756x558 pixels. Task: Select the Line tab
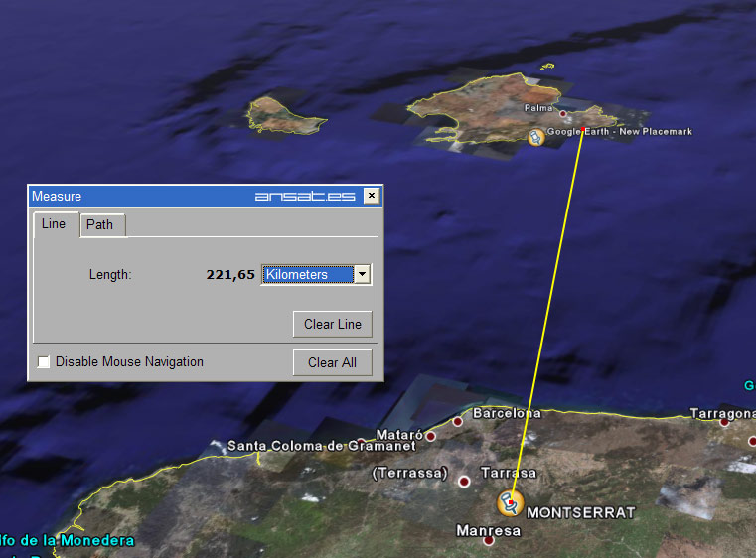(x=54, y=224)
